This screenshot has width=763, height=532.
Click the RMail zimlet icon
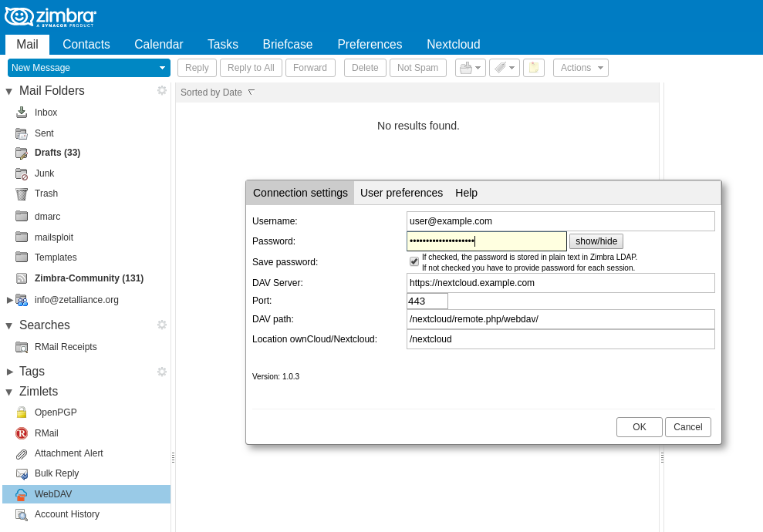point(22,433)
